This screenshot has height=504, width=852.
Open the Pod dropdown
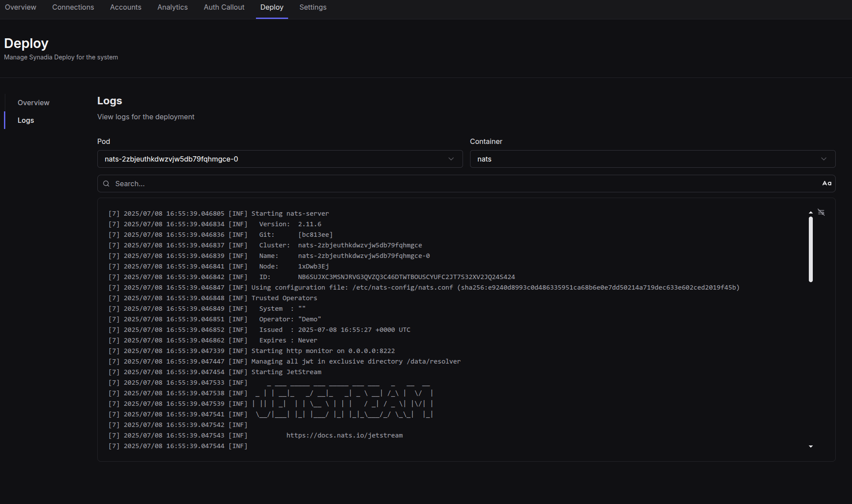[280, 159]
